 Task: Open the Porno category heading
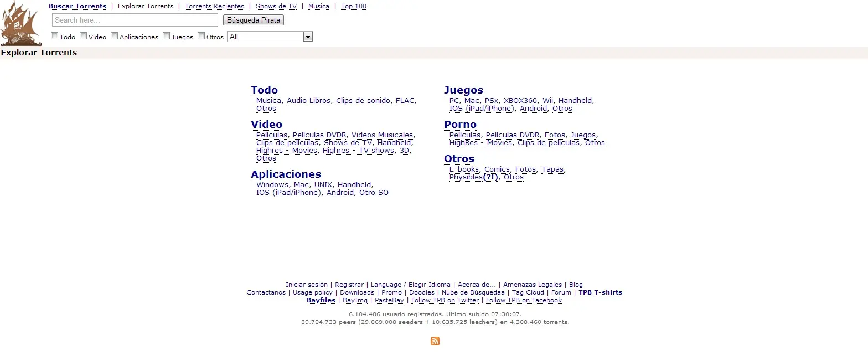[460, 125]
